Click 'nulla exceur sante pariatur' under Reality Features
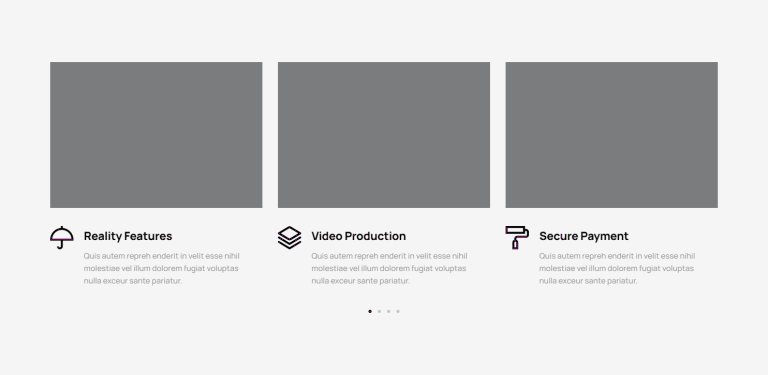Viewport: 768px width, 375px height. coord(133,281)
